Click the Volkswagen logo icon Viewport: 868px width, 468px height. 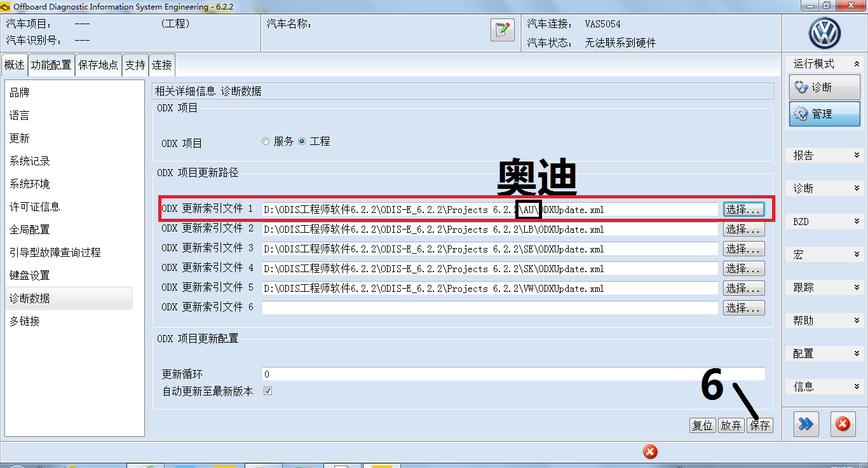[x=825, y=33]
